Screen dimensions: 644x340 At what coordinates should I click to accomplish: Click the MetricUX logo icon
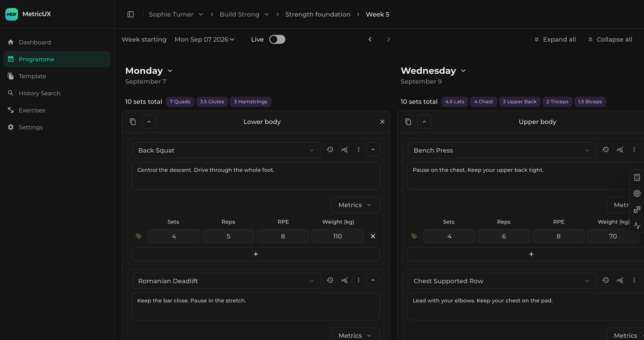(x=11, y=14)
